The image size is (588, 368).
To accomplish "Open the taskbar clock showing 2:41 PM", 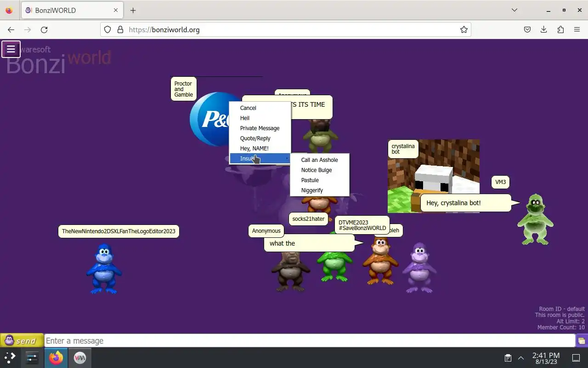I will coord(546,358).
